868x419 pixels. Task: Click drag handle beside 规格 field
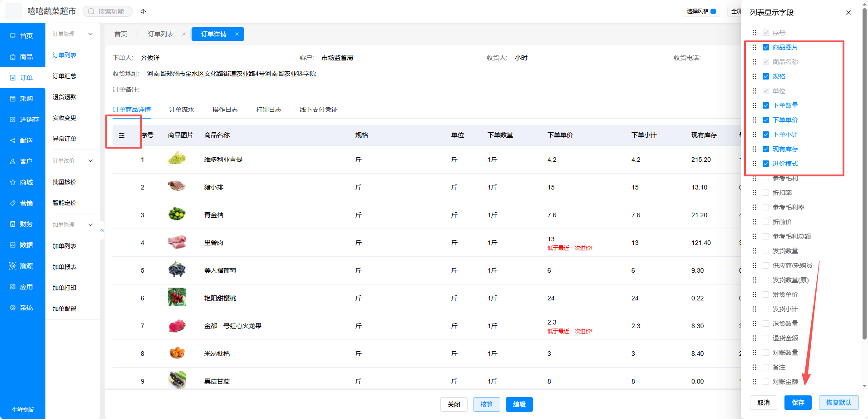pyautogui.click(x=755, y=76)
